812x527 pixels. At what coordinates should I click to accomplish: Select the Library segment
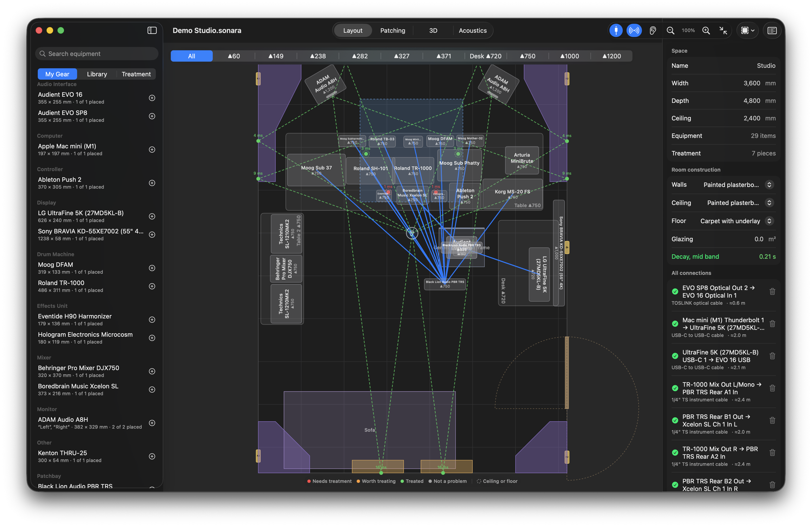tap(97, 74)
